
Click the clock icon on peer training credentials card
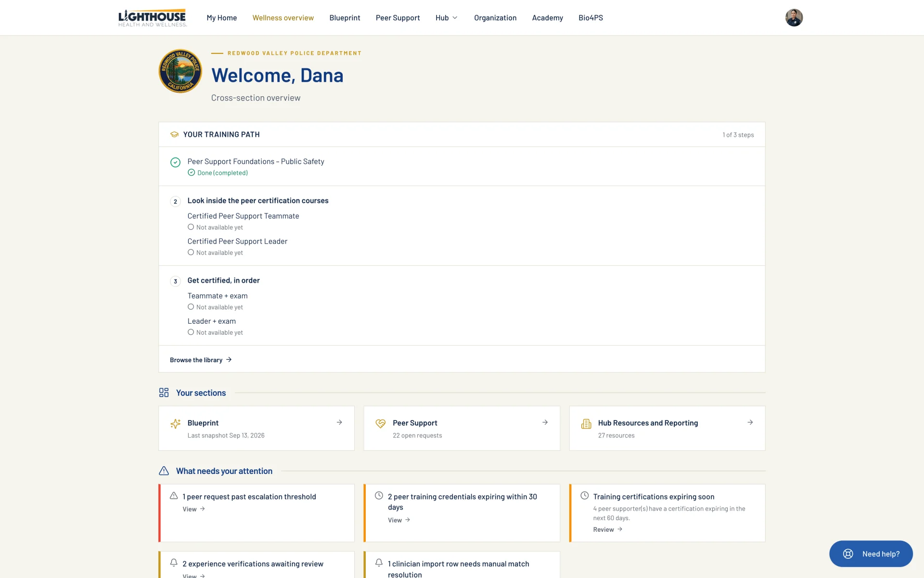click(379, 496)
